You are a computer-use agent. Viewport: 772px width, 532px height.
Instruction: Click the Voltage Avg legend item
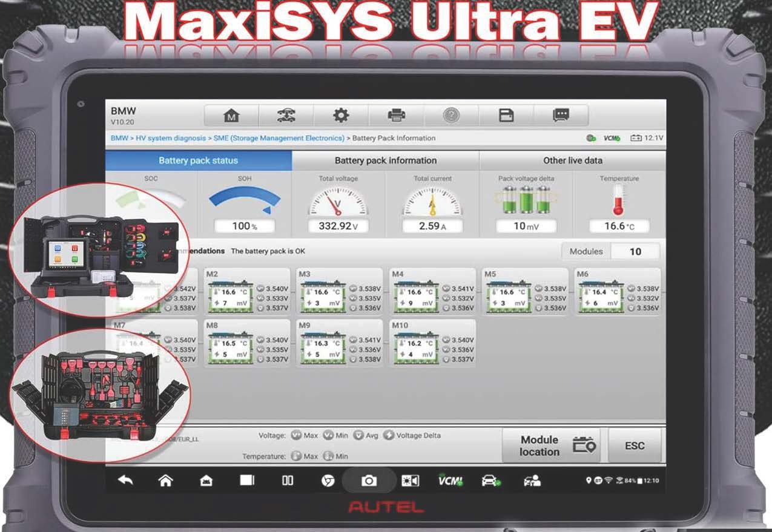[x=366, y=435]
